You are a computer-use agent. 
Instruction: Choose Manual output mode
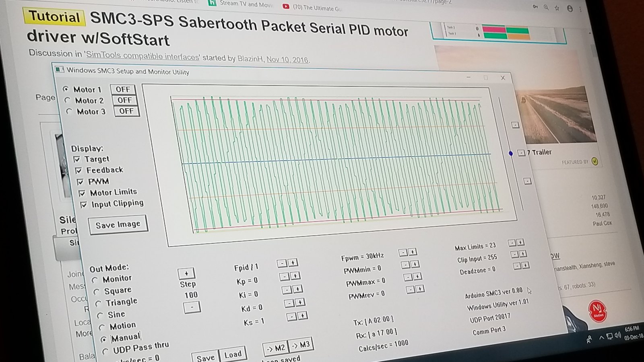click(103, 339)
